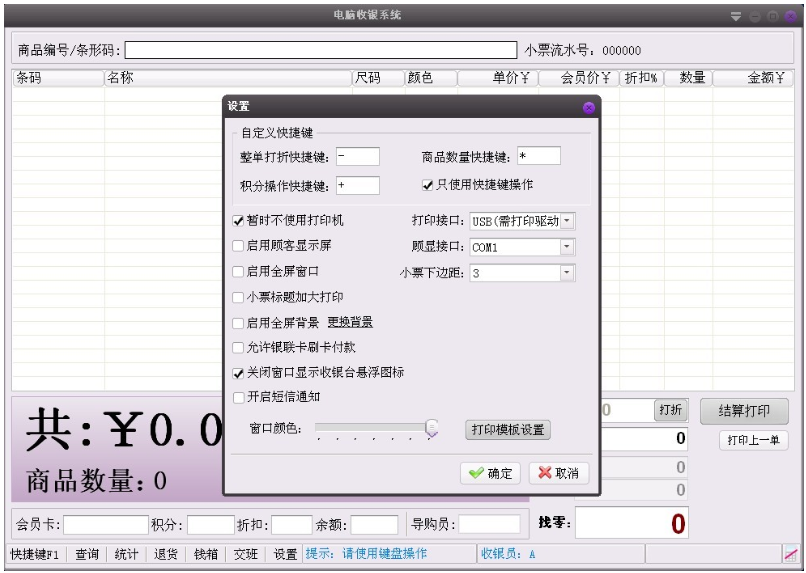Open the title bar dropdown menu icon
This screenshot has width=806, height=573.
coord(736,16)
